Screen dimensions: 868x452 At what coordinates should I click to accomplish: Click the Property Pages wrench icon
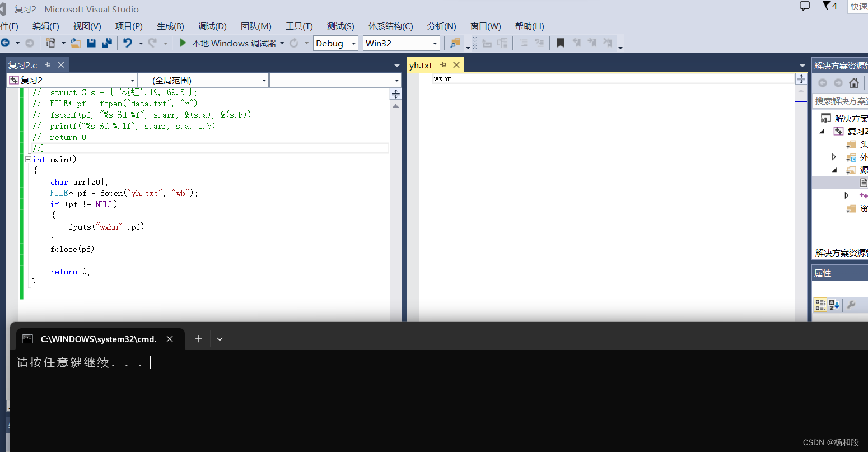coord(851,305)
